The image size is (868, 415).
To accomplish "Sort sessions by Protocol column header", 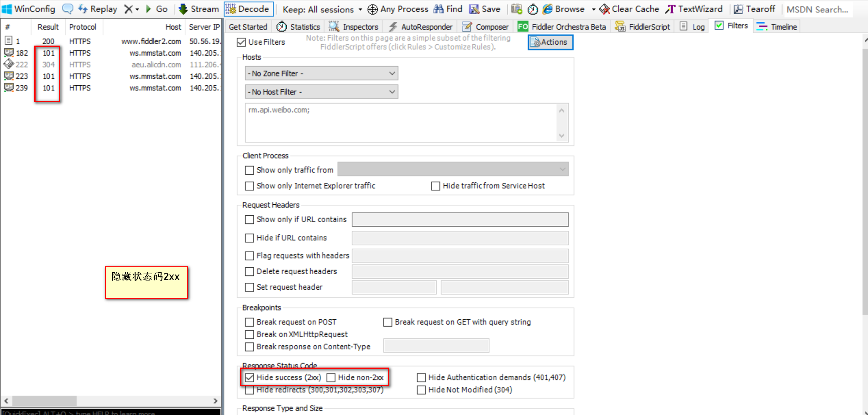I will coord(83,27).
